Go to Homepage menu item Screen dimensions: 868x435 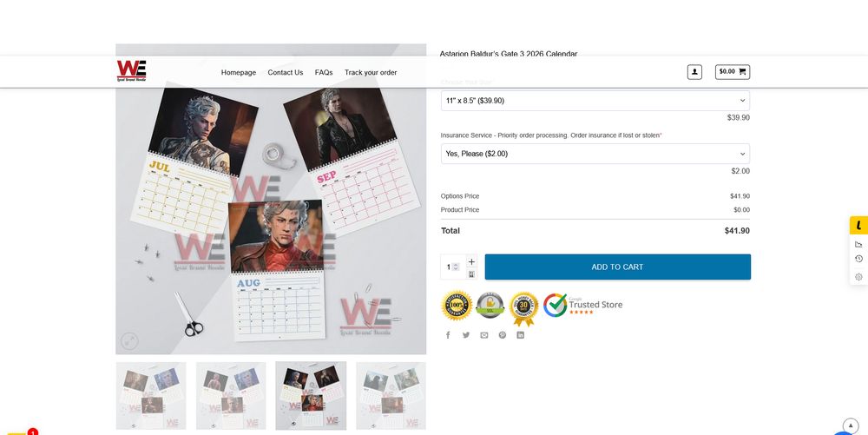tap(239, 73)
